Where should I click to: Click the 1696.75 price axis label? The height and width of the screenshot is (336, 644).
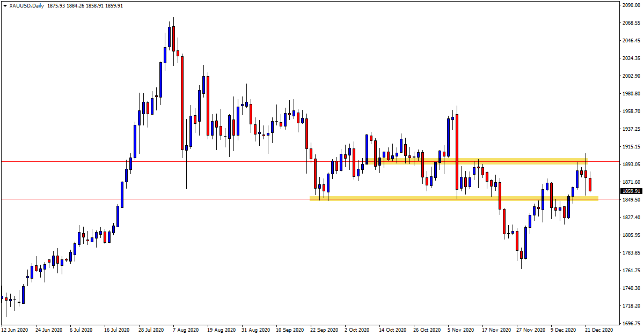pyautogui.click(x=632, y=324)
